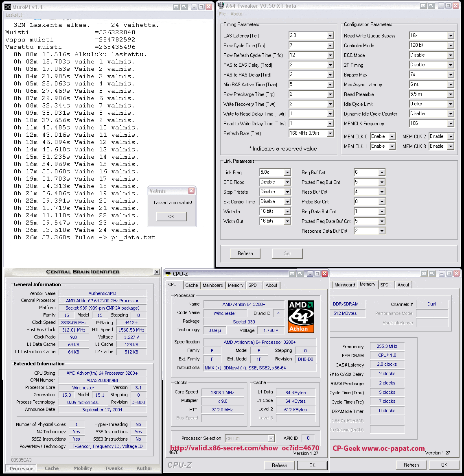Click OK in front CPU-Z window

point(312,465)
